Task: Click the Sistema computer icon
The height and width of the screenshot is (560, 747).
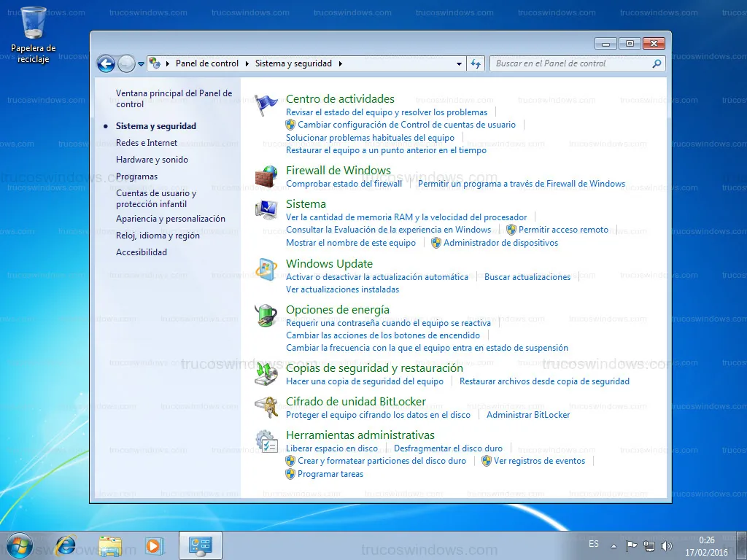Action: (x=266, y=210)
